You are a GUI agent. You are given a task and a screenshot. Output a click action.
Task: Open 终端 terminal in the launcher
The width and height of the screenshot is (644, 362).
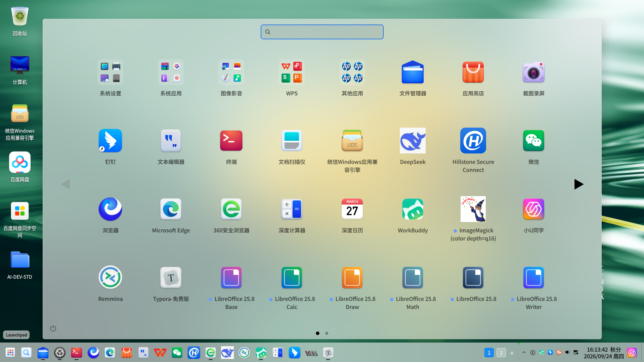click(231, 141)
